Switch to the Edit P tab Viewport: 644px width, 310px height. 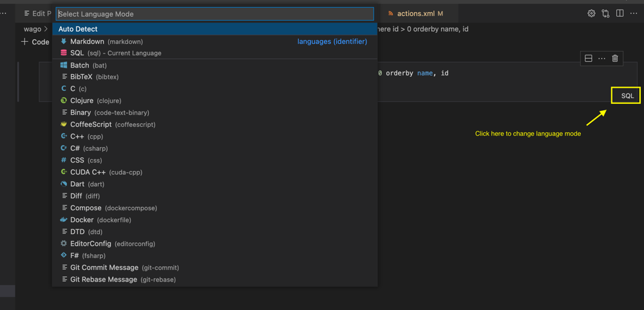tap(37, 14)
